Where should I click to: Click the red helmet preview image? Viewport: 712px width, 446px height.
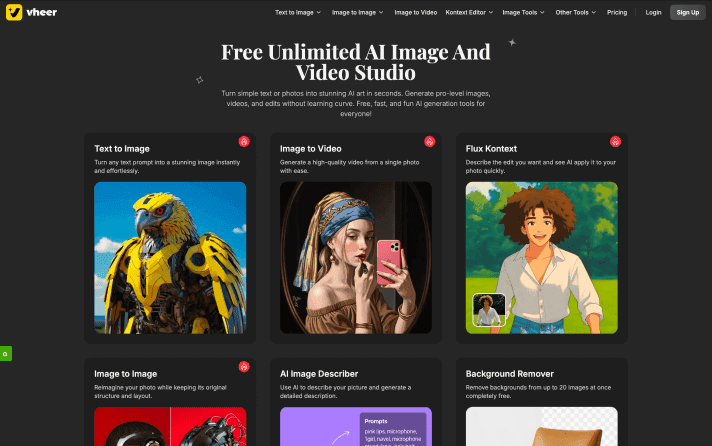click(170, 426)
